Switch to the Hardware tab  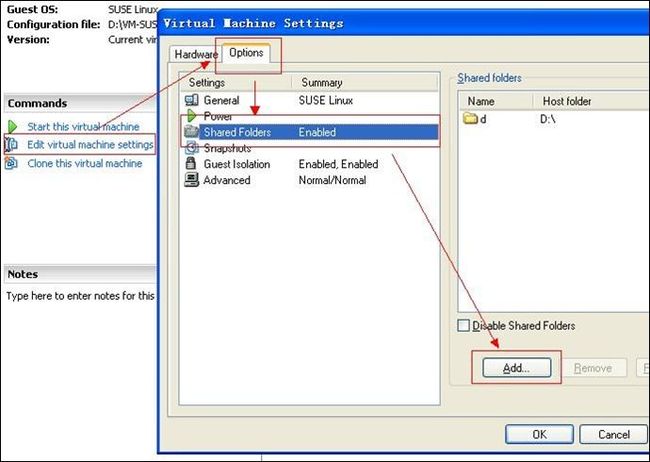[x=195, y=54]
